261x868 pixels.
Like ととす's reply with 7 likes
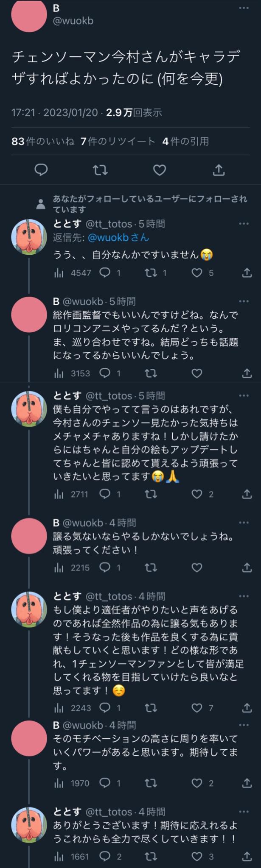coord(202,708)
